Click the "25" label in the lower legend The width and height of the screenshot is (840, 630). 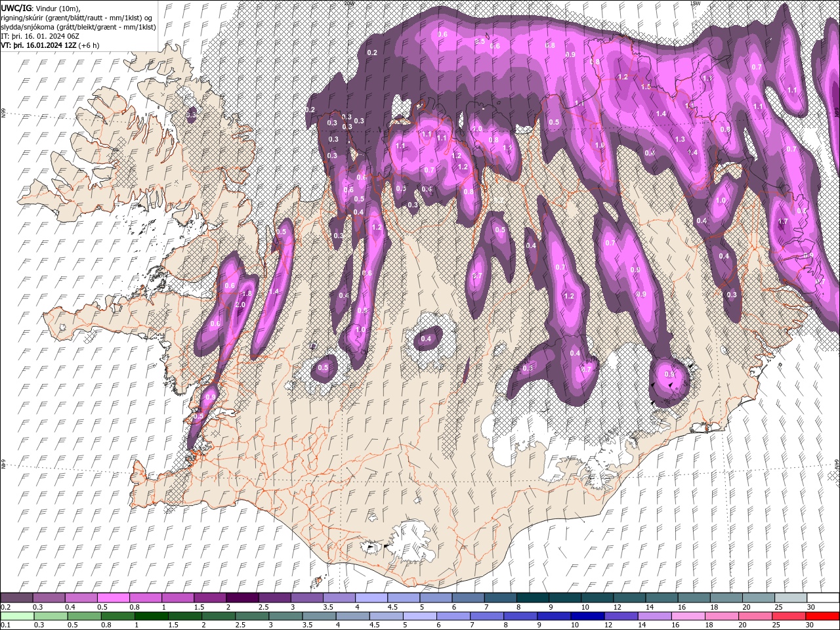click(x=776, y=625)
